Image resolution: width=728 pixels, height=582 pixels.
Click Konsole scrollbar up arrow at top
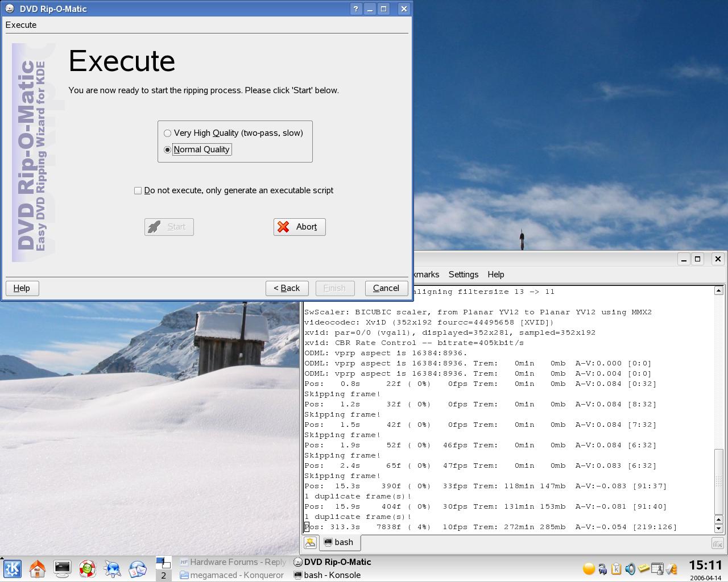719,290
